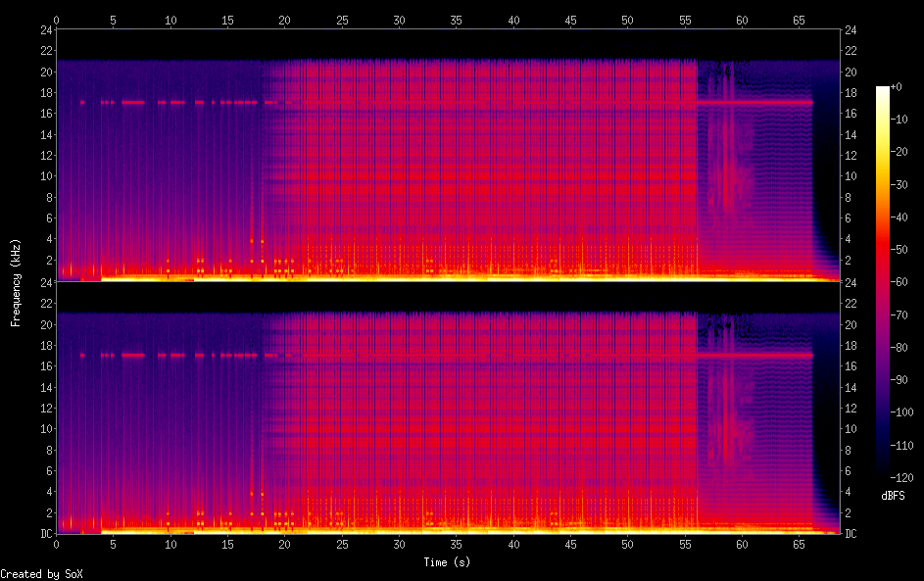Click the 55-second mark on the top time axis
Image resolution: width=924 pixels, height=581 pixels.
(x=685, y=19)
